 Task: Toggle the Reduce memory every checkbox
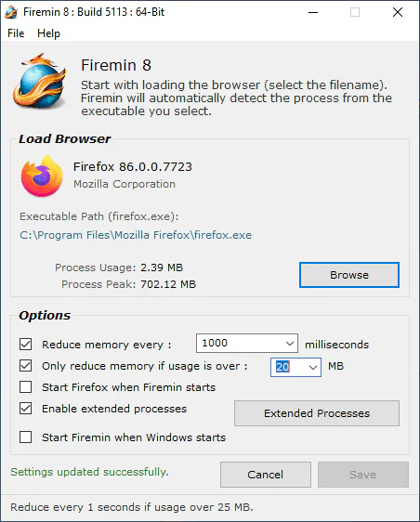[26, 345]
